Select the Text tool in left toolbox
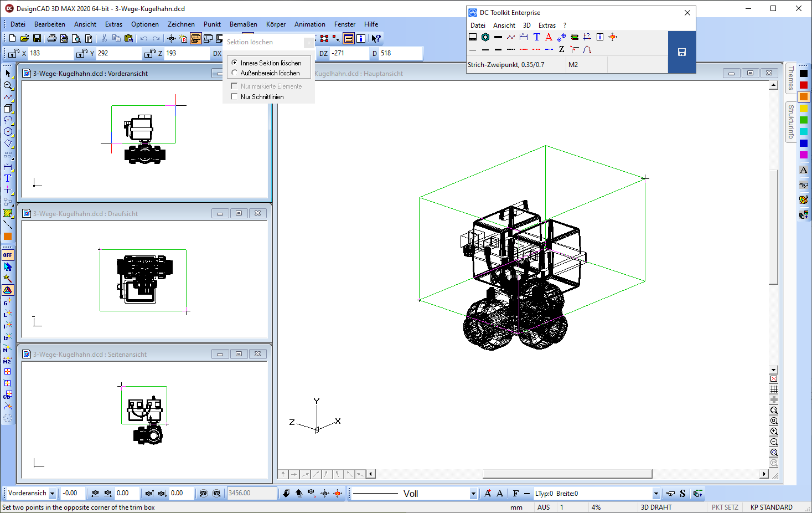The height and width of the screenshot is (513, 812). (x=8, y=178)
